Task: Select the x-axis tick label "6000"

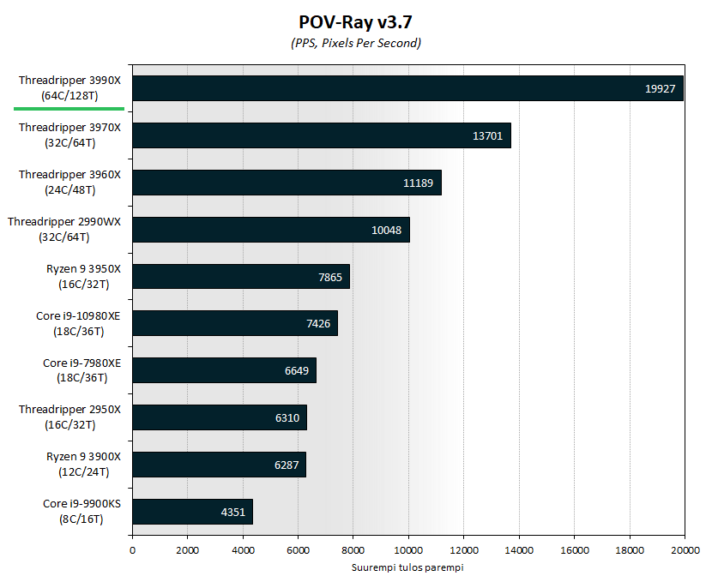Action: 298,550
